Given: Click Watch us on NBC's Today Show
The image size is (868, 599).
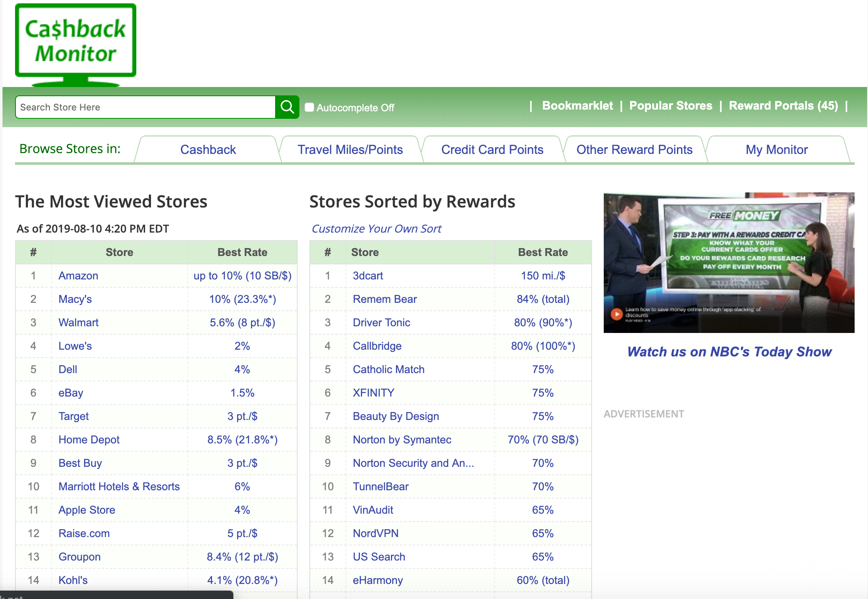Looking at the screenshot, I should point(729,352).
